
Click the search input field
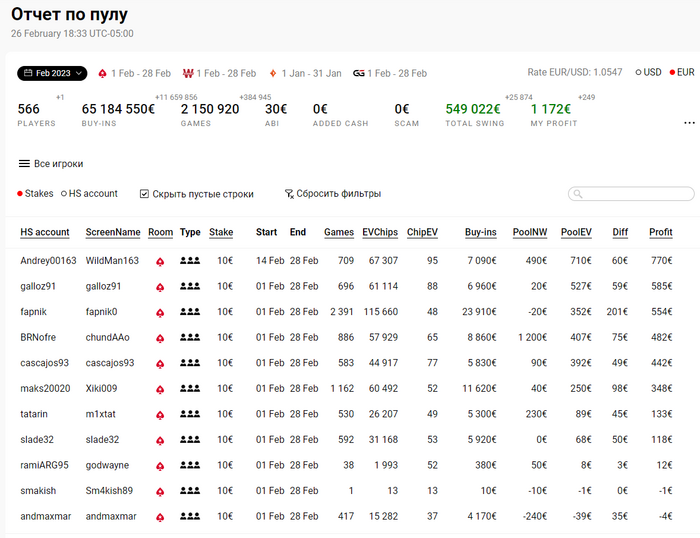pos(631,194)
